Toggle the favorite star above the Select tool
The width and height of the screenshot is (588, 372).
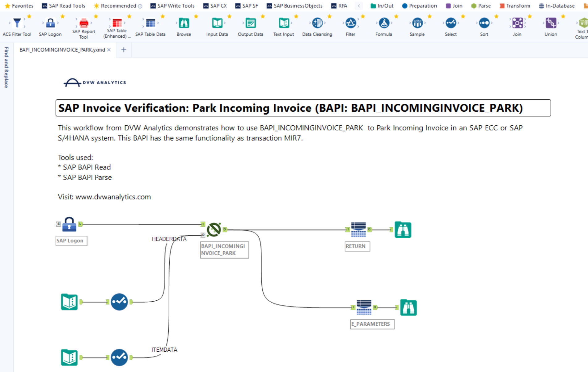463,16
